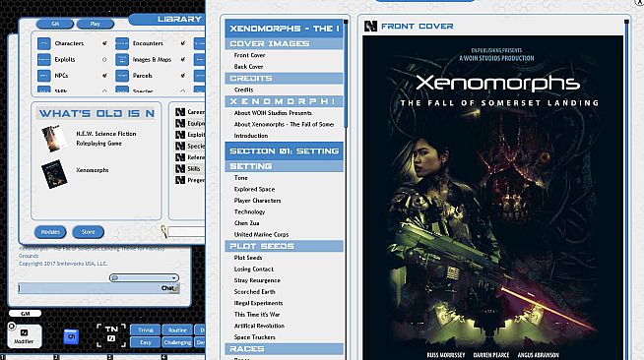Click the Species module link icon in the list
This screenshot has height=360, width=644.
pyautogui.click(x=180, y=146)
